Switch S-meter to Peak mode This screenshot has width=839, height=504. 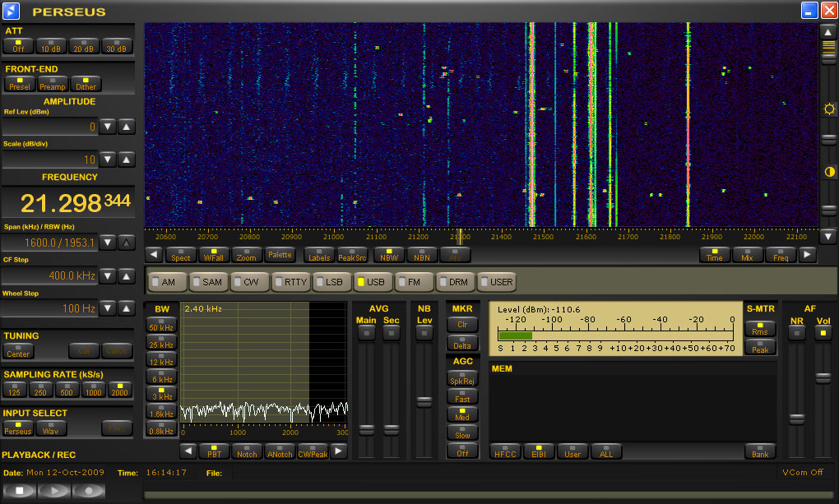pyautogui.click(x=760, y=347)
